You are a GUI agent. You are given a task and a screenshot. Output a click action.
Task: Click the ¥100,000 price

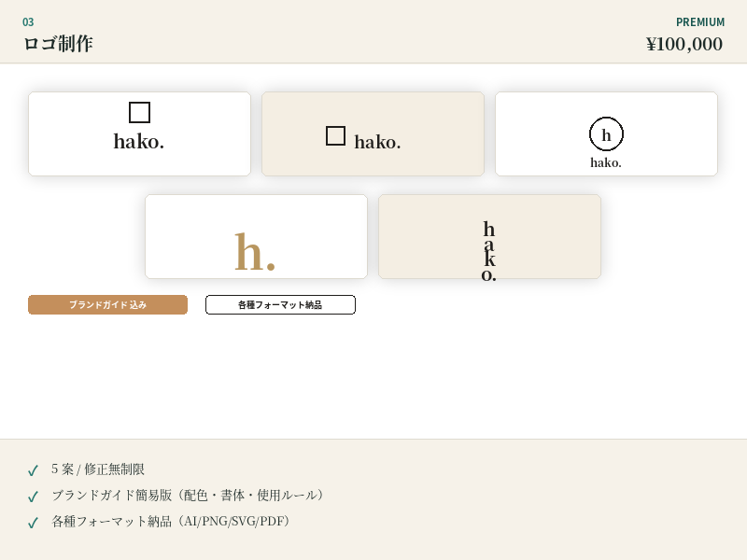point(684,44)
